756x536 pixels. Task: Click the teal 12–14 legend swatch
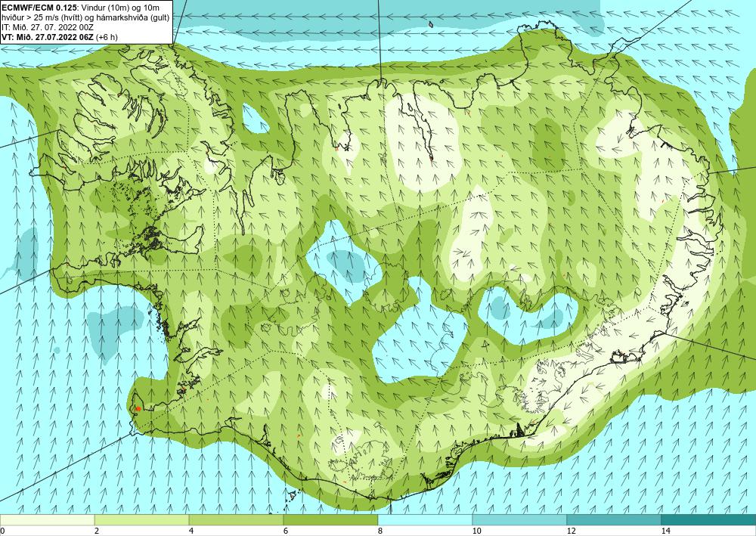tap(614, 519)
